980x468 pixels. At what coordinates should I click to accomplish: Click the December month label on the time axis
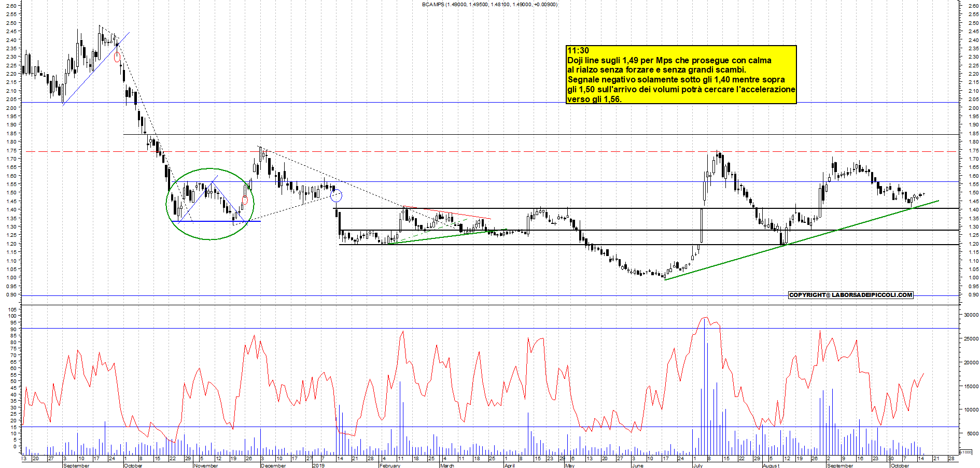(273, 465)
